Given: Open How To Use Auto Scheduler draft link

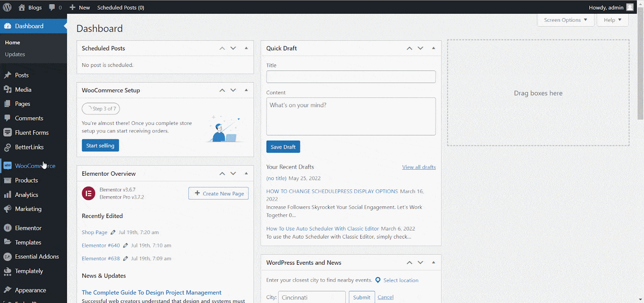Looking at the screenshot, I should coord(322,228).
